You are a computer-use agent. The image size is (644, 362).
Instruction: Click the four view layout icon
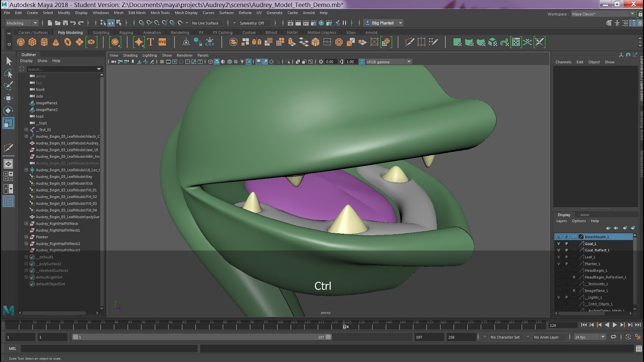click(9, 176)
